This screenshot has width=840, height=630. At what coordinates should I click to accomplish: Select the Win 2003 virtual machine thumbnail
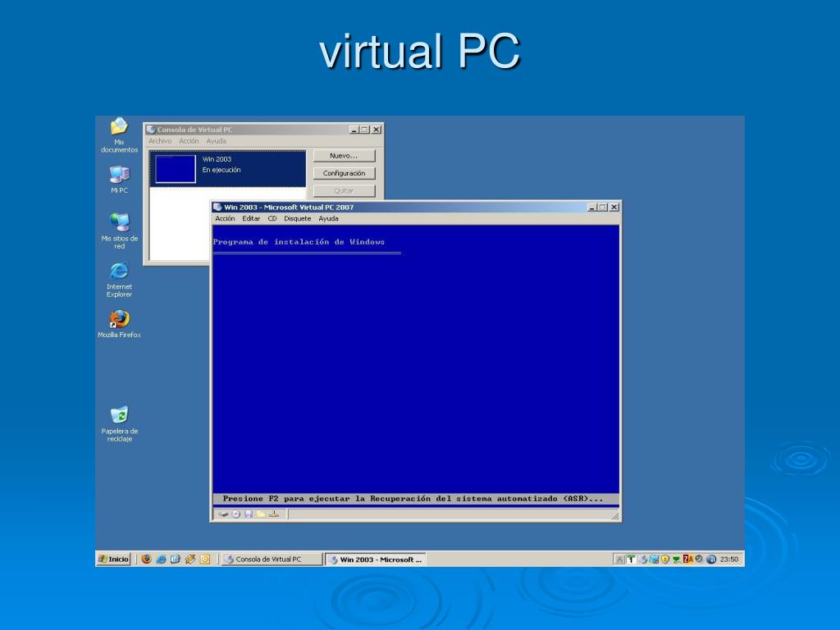click(x=176, y=169)
